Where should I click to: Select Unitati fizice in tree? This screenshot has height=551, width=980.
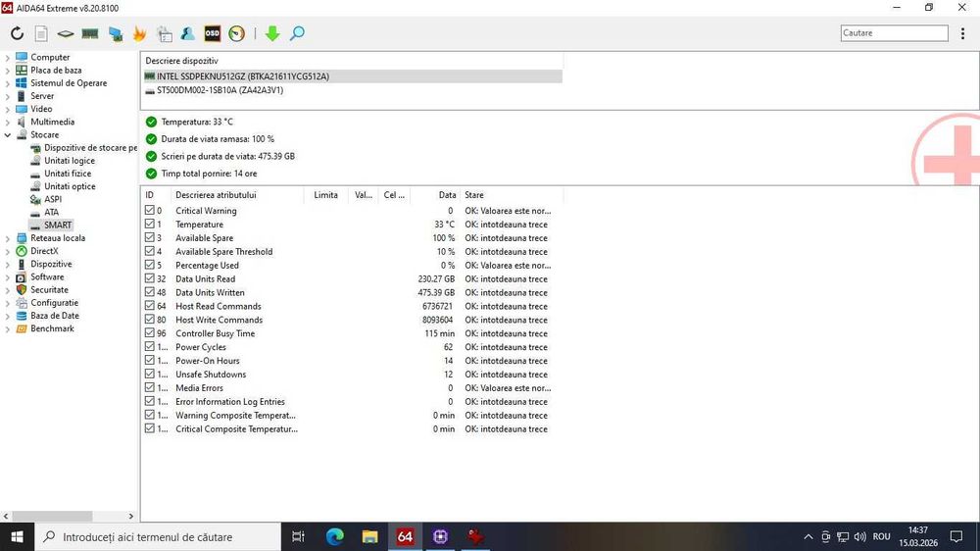(x=68, y=174)
